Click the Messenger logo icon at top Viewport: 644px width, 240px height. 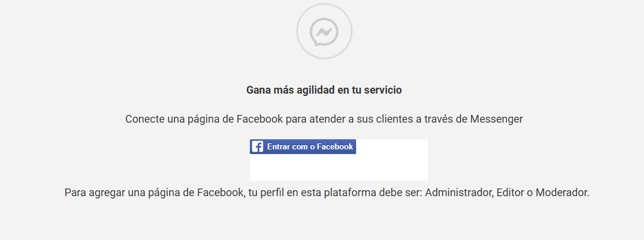point(324,31)
